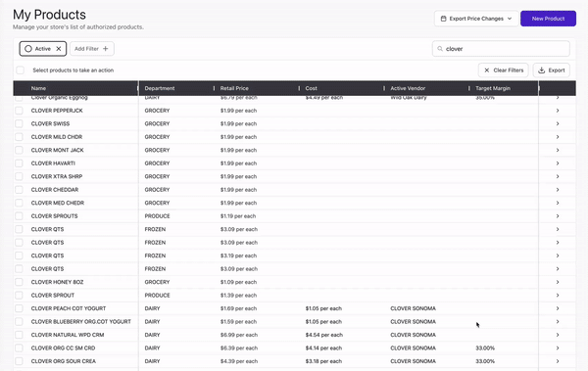The width and height of the screenshot is (588, 371).
Task: Expand CLOVER HONEY 8OZ row chevron
Action: [x=558, y=282]
